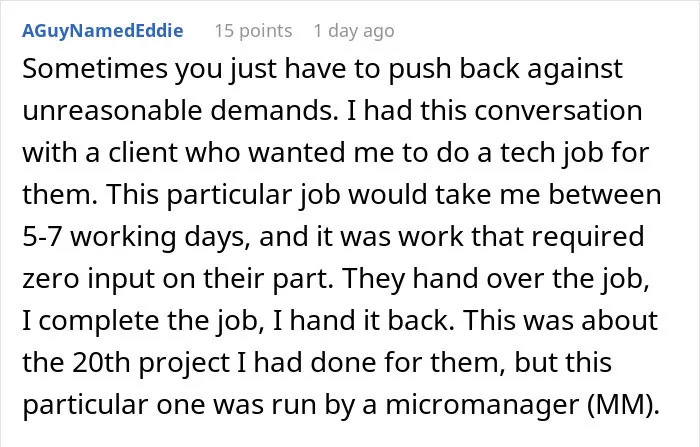The height and width of the screenshot is (447, 700).
Task: Click the word "project" in the comment
Action: point(184,363)
